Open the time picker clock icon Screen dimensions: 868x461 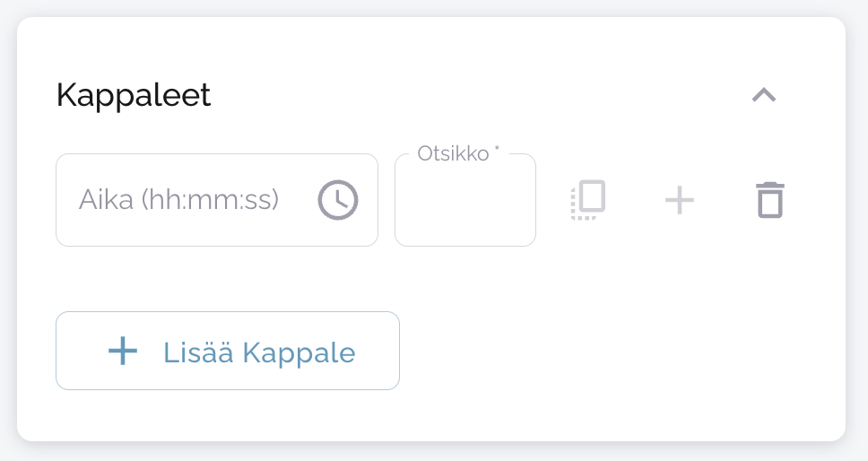337,199
